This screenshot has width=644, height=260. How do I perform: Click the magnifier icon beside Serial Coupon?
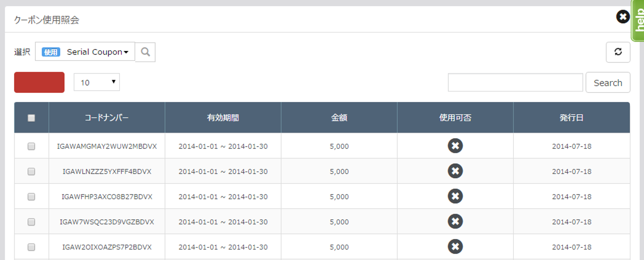[145, 52]
